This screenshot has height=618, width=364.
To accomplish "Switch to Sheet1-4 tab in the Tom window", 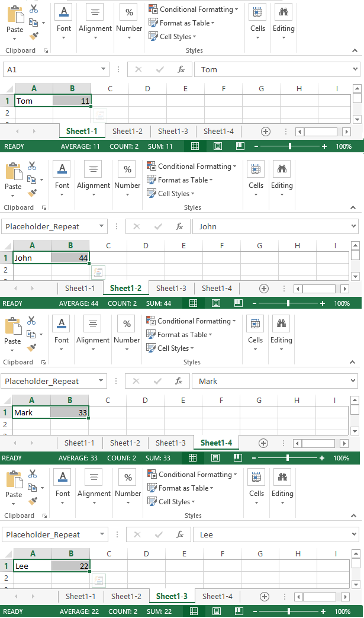I will (218, 132).
